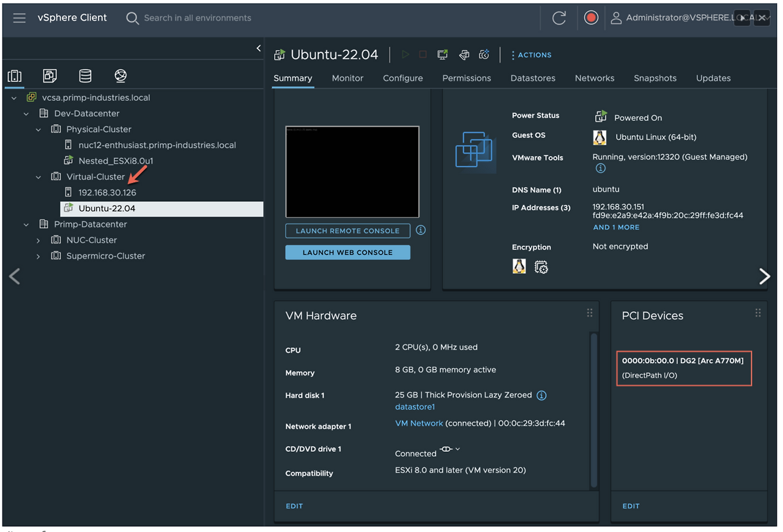Viewport: 783px width, 532px height.
Task: Click the info icon beside Launch Remote Console
Action: tap(421, 231)
